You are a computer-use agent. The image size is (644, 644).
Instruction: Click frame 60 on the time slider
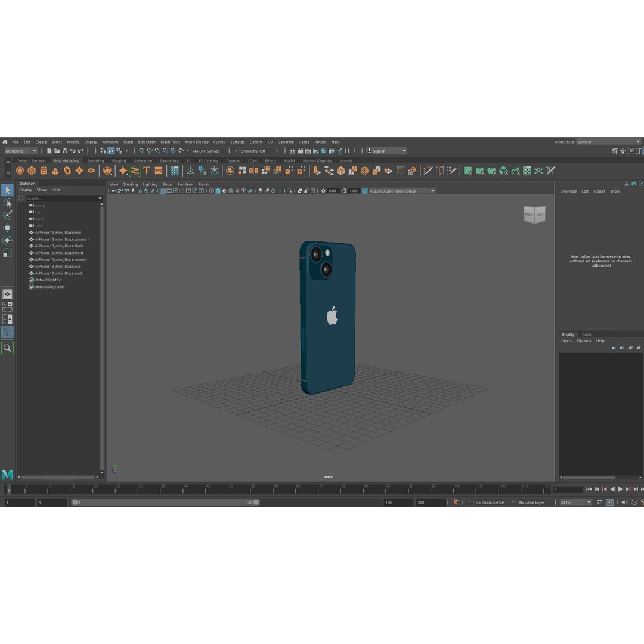point(276,489)
